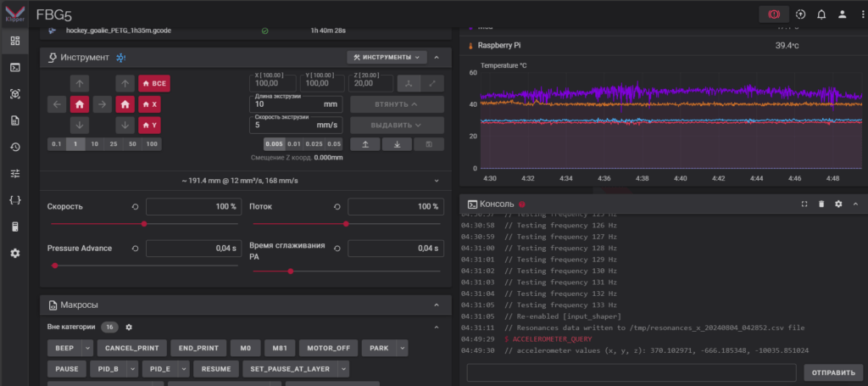
Task: Open G-code files page in the sidebar
Action: (14, 120)
